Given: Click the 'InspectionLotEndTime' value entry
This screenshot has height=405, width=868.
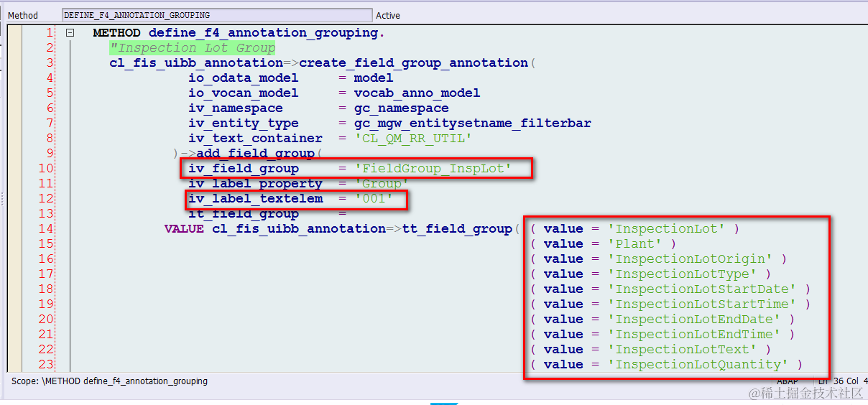Looking at the screenshot, I should tap(662, 335).
